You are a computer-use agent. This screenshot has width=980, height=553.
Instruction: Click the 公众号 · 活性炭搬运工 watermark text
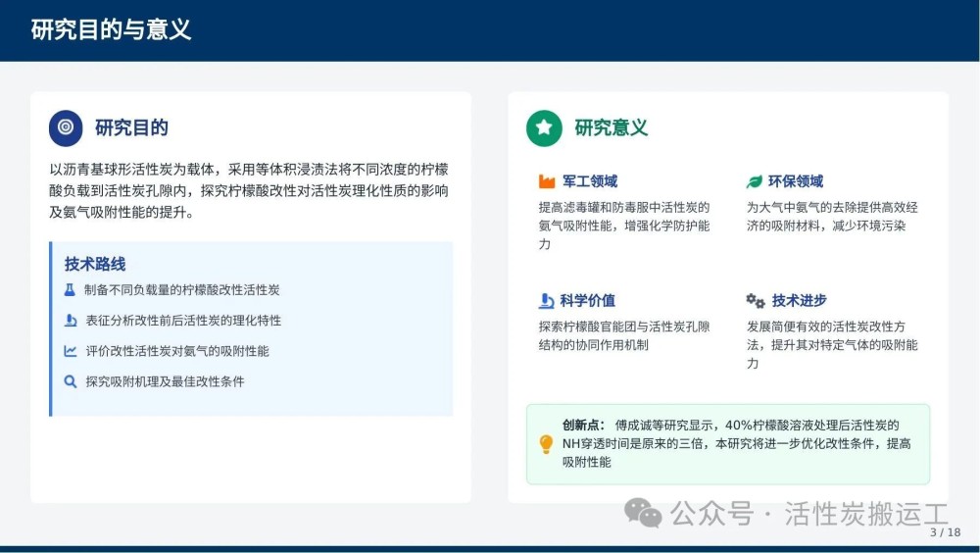pos(809,513)
